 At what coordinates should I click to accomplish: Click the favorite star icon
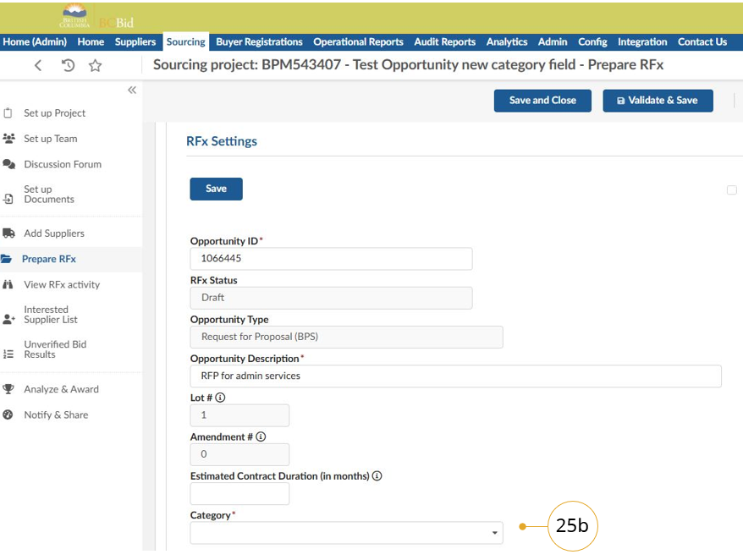tap(95, 66)
